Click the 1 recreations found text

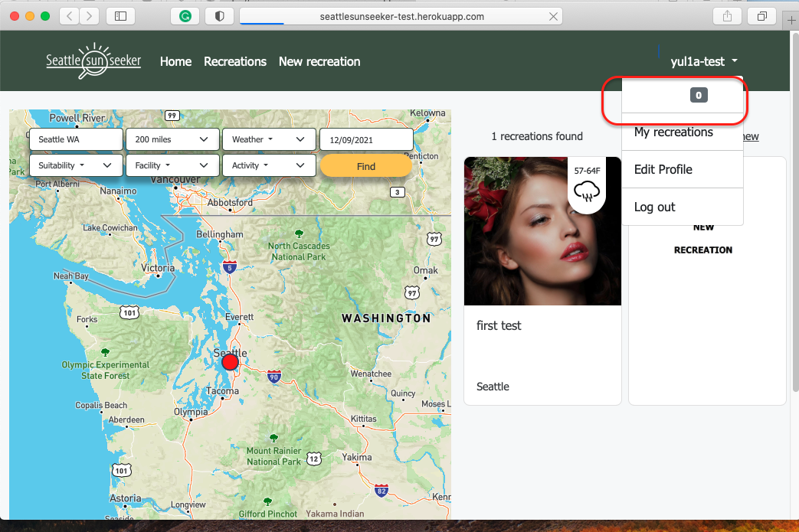click(x=537, y=136)
